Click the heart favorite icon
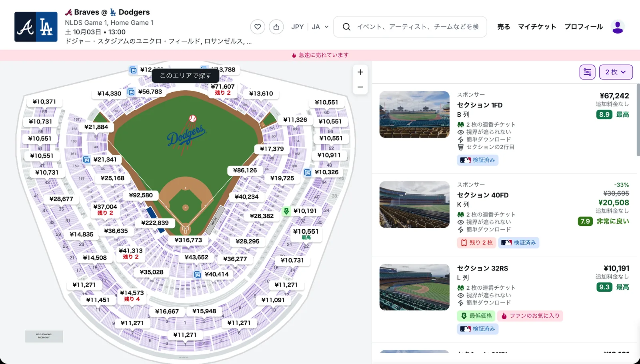The width and height of the screenshot is (640, 364). 258,27
